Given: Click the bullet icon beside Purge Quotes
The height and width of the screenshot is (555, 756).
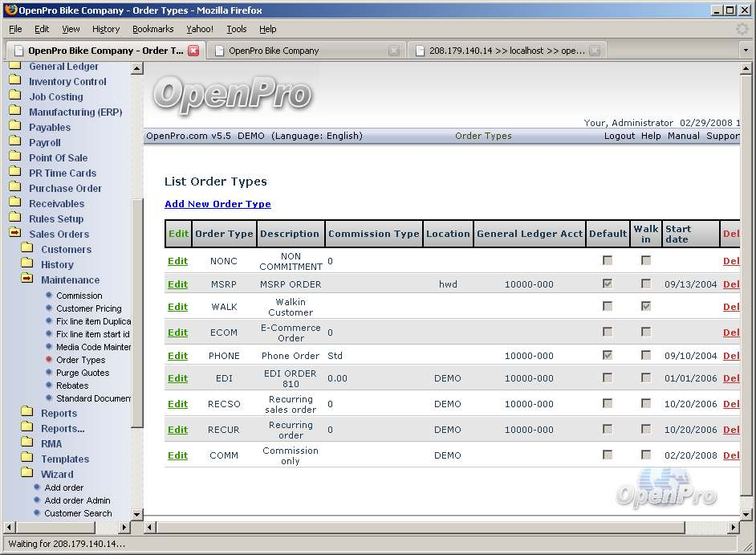Looking at the screenshot, I should tap(49, 373).
